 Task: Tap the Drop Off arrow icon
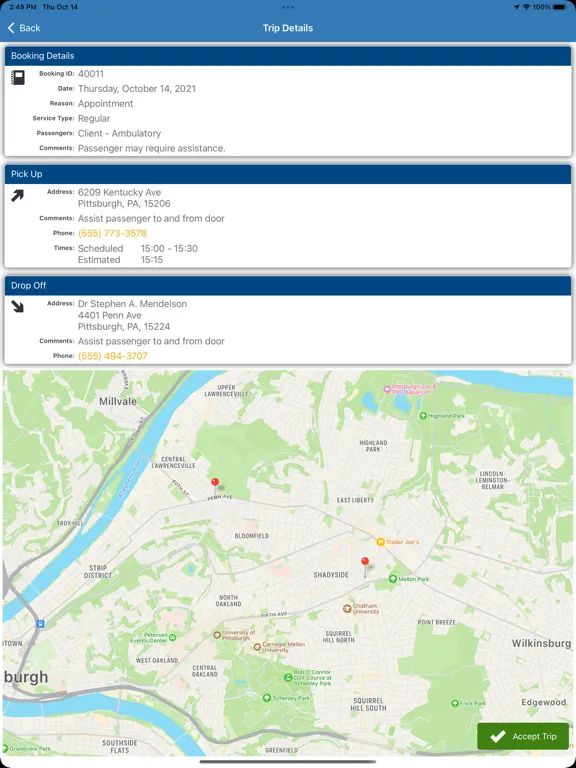tap(18, 307)
